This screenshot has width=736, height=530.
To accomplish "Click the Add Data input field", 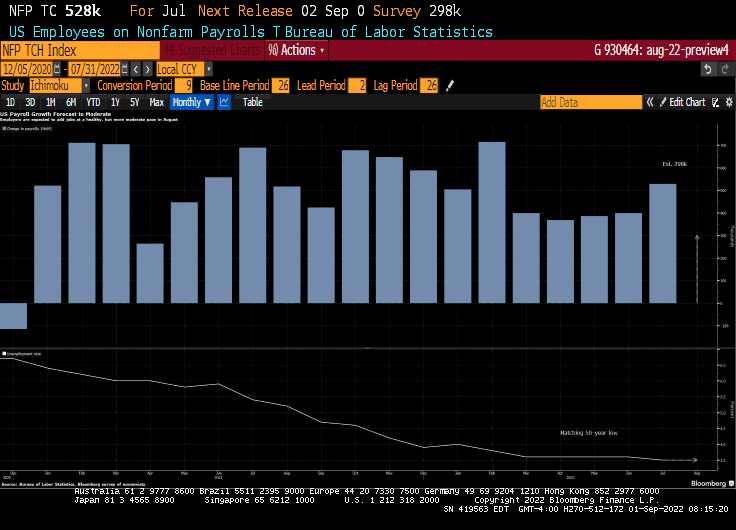I will (x=590, y=102).
